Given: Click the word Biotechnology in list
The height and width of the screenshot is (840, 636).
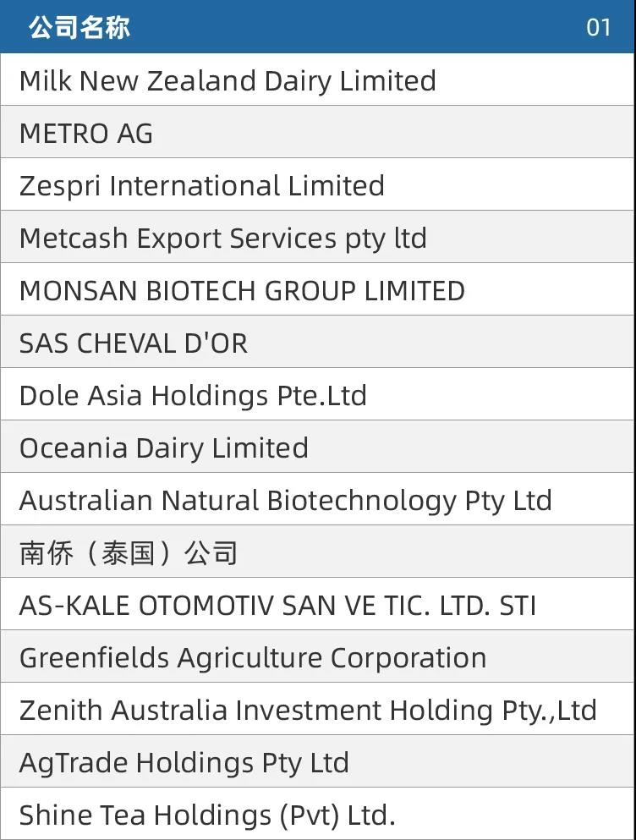Looking at the screenshot, I should pyautogui.click(x=362, y=502).
